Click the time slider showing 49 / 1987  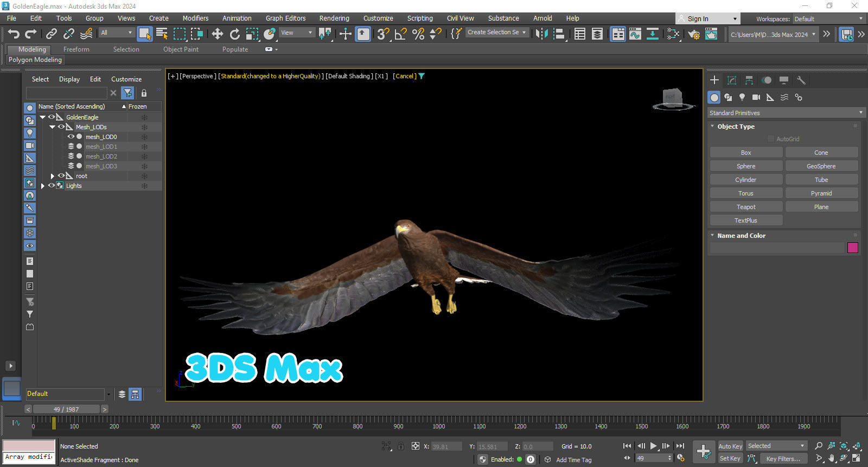click(x=66, y=409)
